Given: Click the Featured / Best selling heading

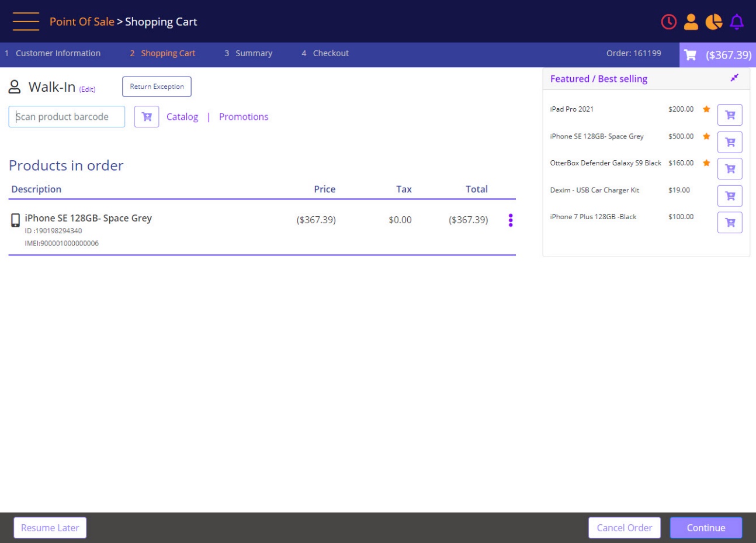Looking at the screenshot, I should pos(599,79).
